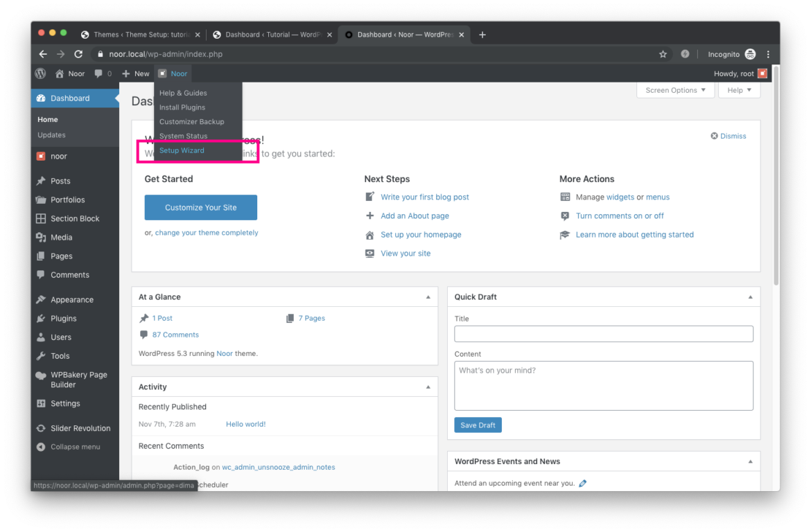The height and width of the screenshot is (532, 811).
Task: Open Section Block via its grid icon
Action: click(40, 218)
